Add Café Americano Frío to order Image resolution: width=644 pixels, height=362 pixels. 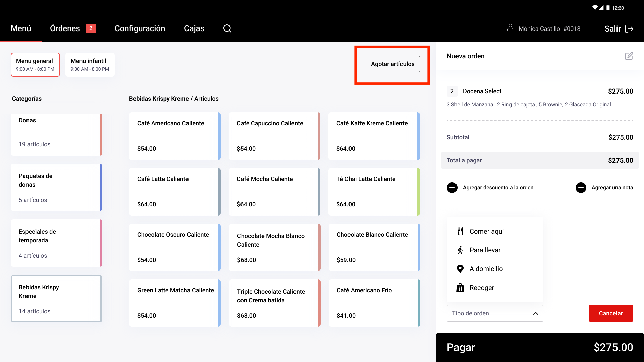(374, 303)
